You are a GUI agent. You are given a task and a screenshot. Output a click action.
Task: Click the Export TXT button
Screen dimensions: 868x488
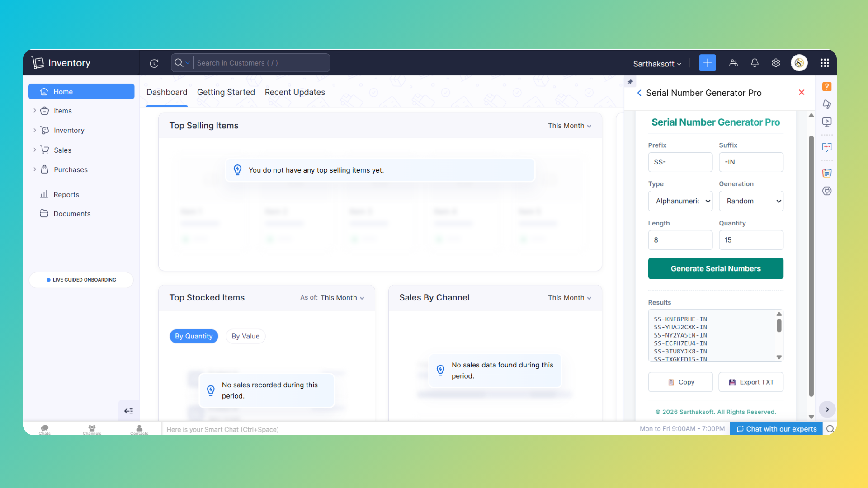click(x=751, y=382)
